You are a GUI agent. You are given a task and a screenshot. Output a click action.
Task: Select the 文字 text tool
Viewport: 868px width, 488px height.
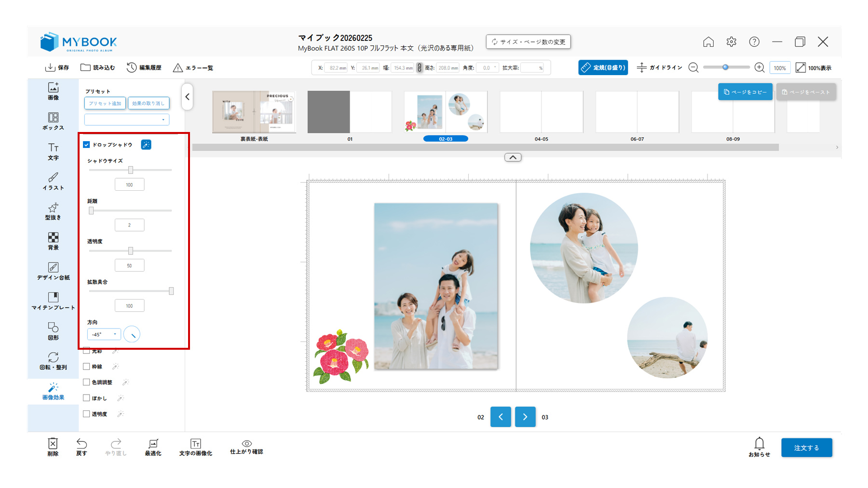click(53, 151)
